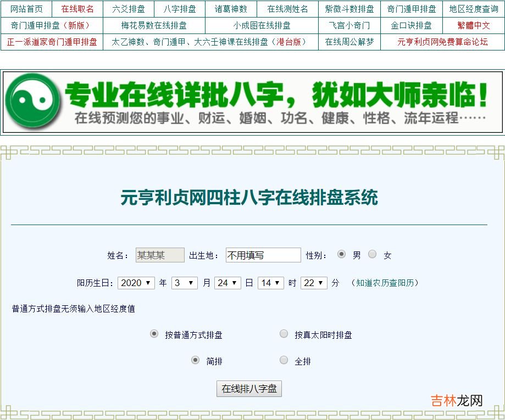Open the 八字排盘 navigation item
505x420 pixels.
pyautogui.click(x=180, y=9)
